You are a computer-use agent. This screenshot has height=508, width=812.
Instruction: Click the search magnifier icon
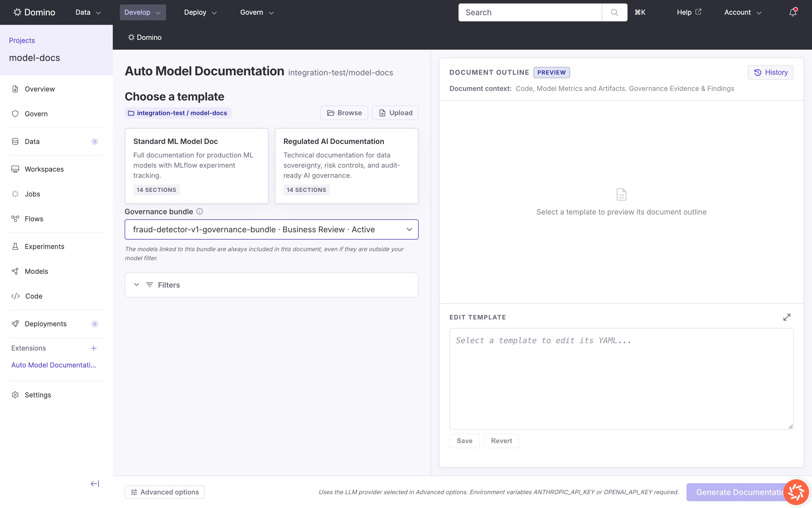(x=614, y=12)
